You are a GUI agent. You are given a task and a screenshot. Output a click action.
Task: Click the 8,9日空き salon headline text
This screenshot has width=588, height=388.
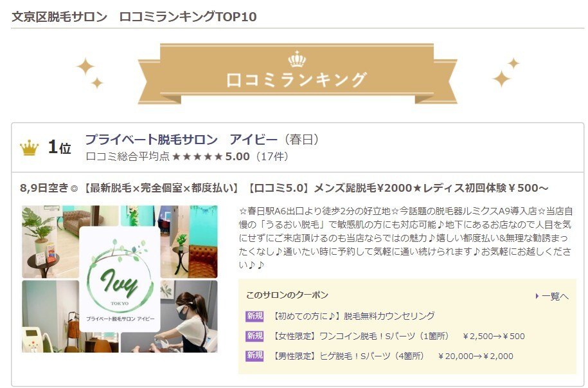point(284,187)
